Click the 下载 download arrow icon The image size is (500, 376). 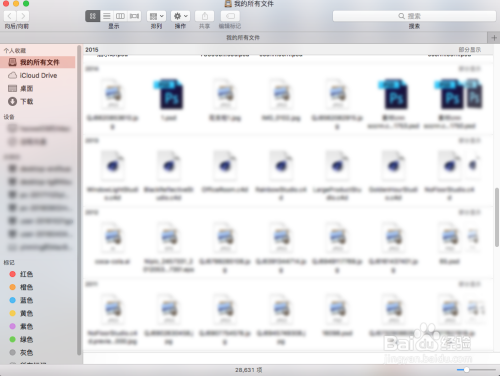[12, 101]
